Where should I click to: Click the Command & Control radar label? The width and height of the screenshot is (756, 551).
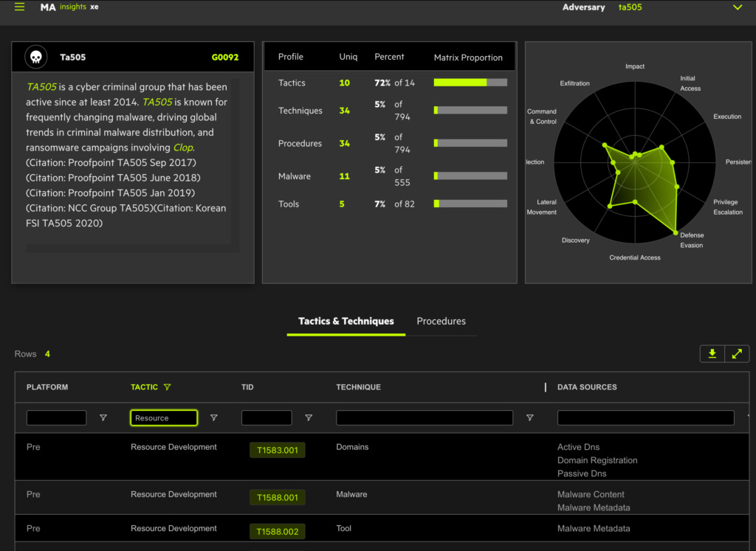pyautogui.click(x=542, y=117)
